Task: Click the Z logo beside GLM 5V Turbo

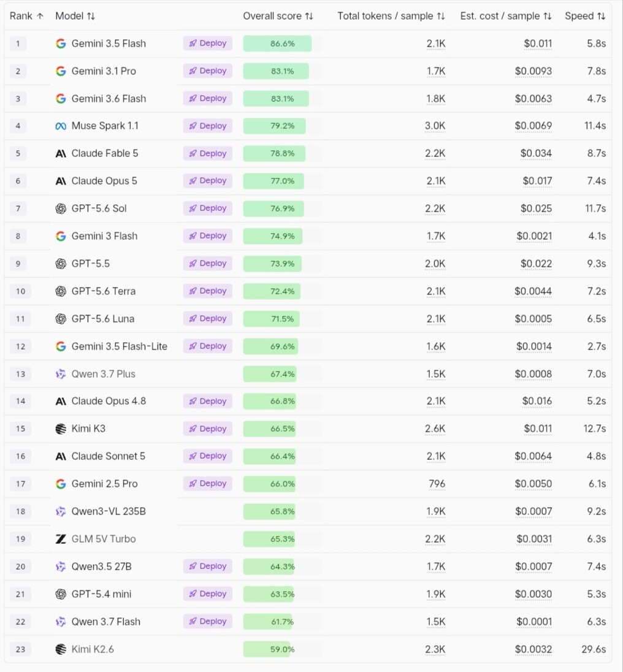Action: pos(61,539)
